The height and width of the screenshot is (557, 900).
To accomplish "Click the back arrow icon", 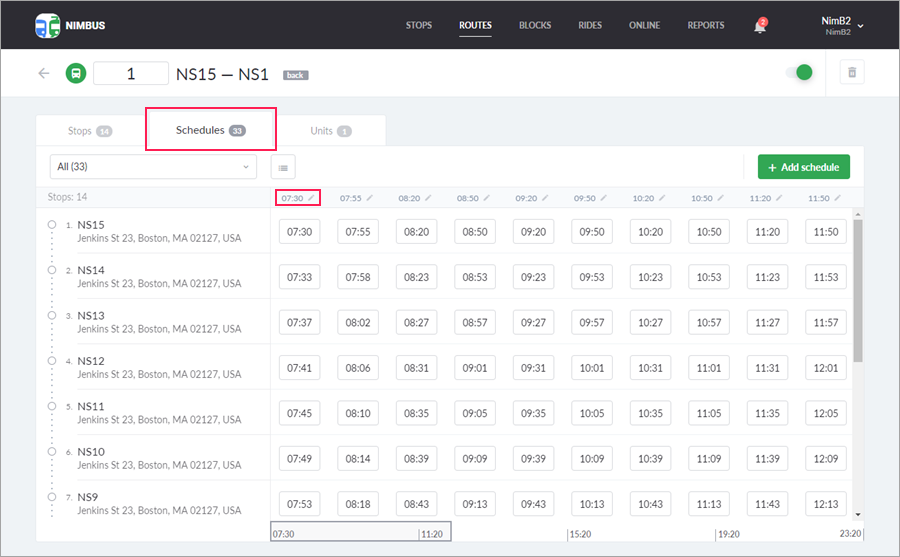I will click(x=44, y=73).
